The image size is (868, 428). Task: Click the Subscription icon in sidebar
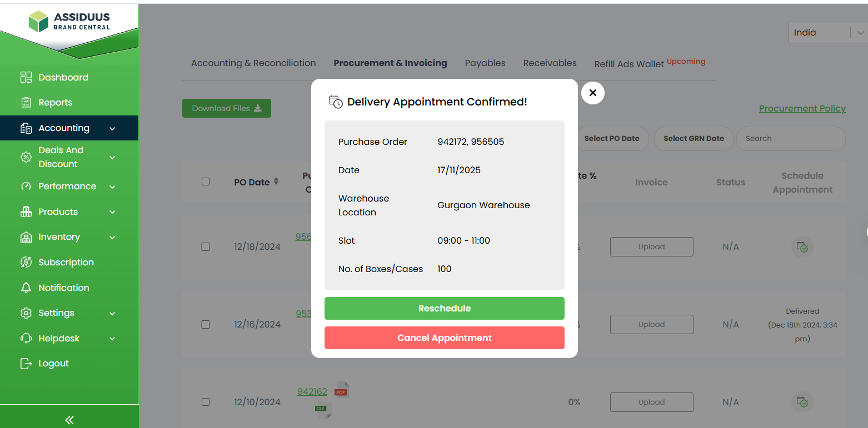point(26,262)
